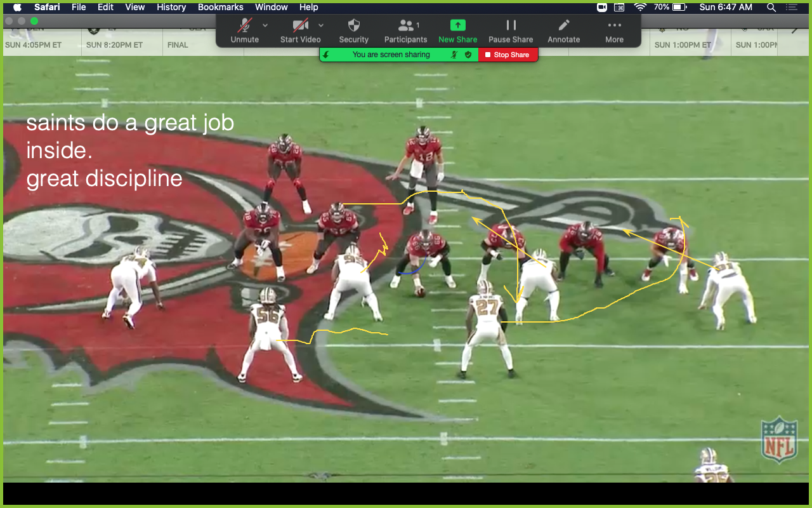
Task: Click the keyboard input icon in menu bar
Action: click(619, 7)
